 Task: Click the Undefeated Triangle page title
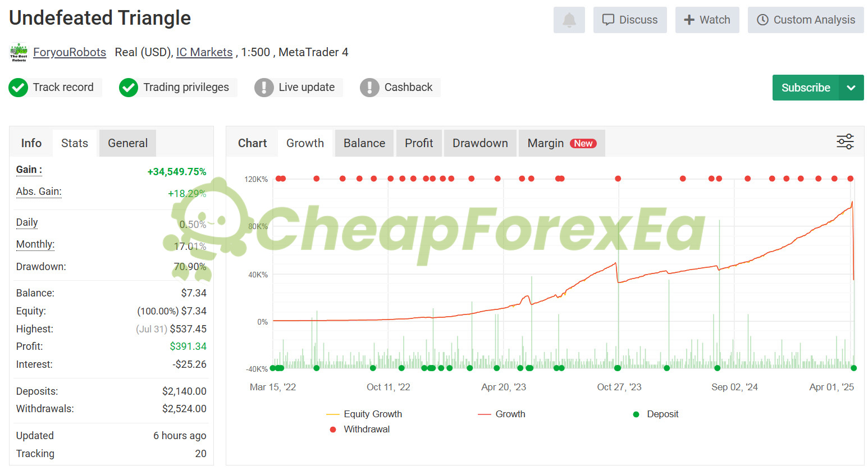click(100, 18)
